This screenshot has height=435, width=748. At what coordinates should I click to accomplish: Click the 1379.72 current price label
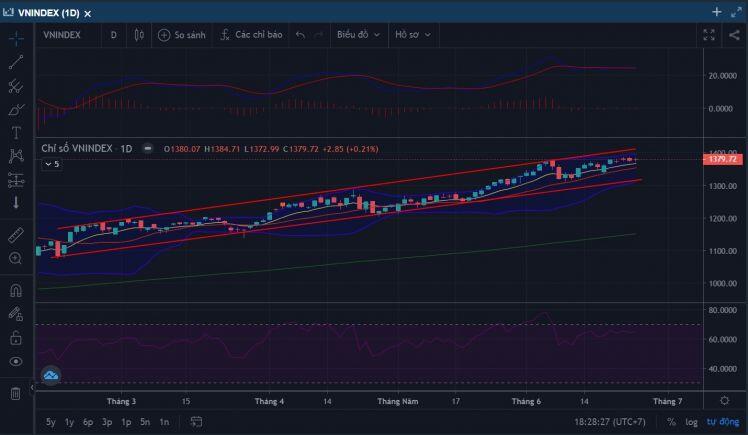pos(722,159)
